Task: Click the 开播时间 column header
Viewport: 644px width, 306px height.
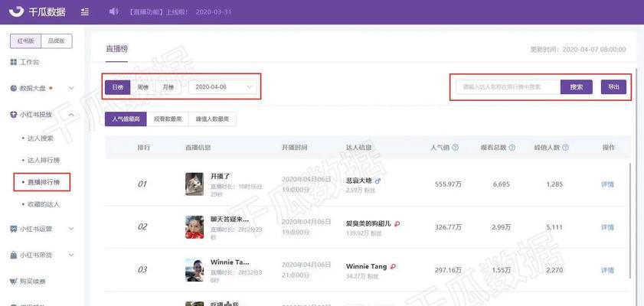Action: click(294, 147)
